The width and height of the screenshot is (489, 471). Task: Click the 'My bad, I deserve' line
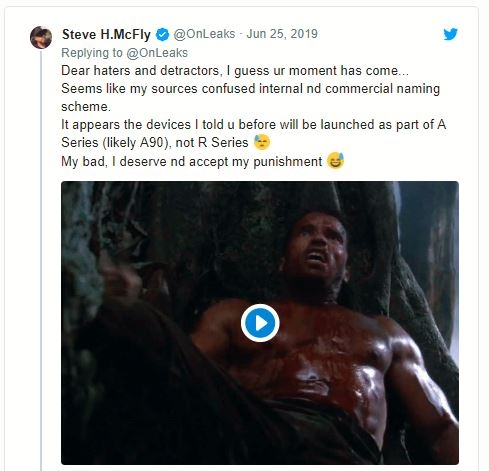click(x=191, y=162)
